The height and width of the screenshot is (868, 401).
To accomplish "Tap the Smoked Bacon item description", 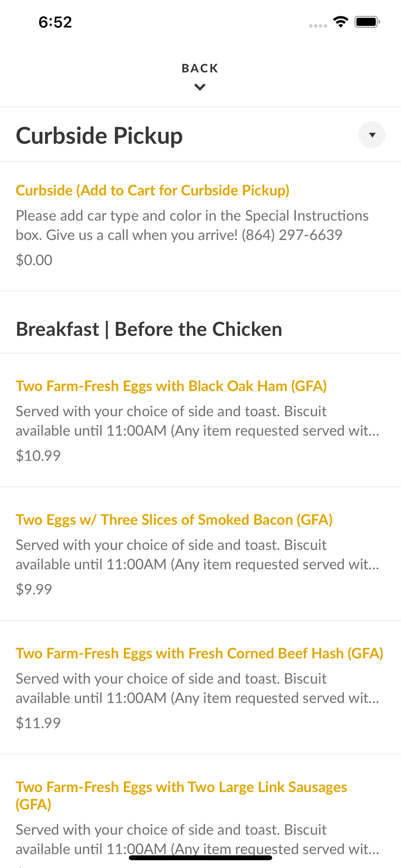I will (x=197, y=555).
